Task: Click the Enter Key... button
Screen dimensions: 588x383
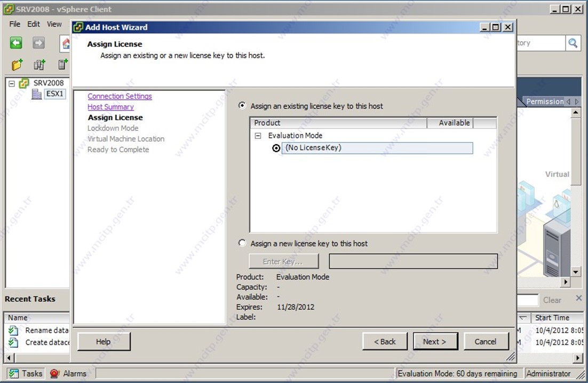Action: (x=283, y=261)
